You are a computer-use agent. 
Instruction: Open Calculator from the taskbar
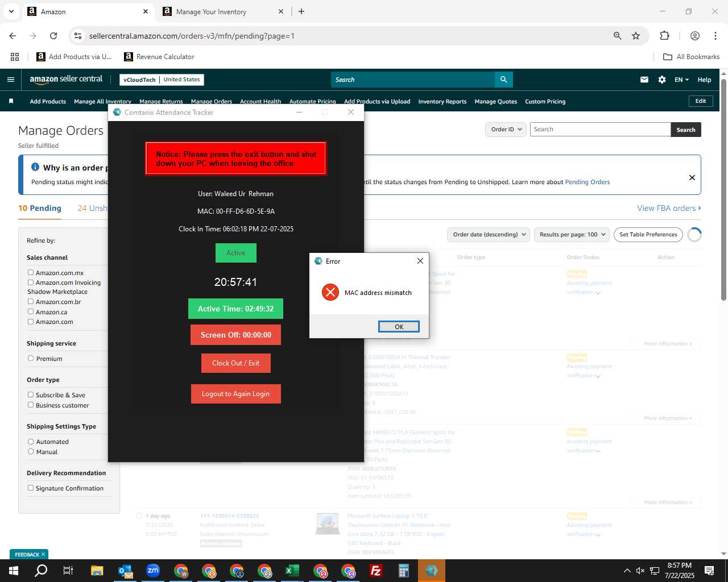(x=404, y=571)
